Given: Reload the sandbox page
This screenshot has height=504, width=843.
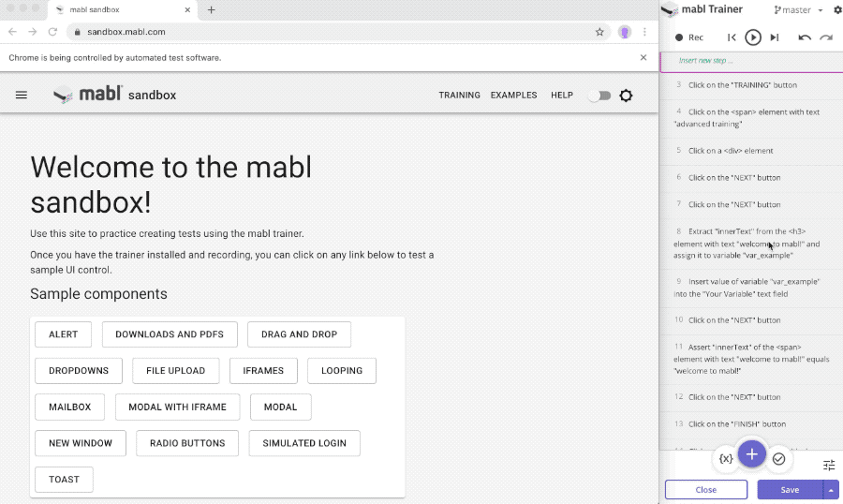Looking at the screenshot, I should 52,32.
